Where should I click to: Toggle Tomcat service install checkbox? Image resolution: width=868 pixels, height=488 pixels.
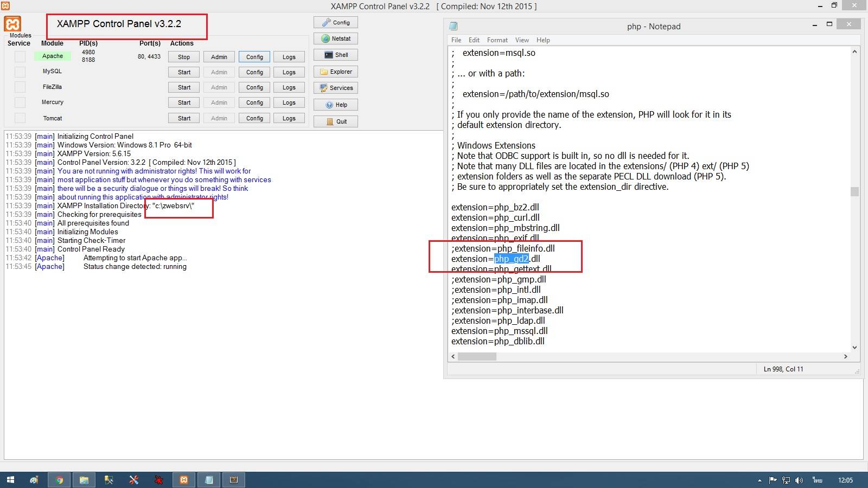click(20, 118)
